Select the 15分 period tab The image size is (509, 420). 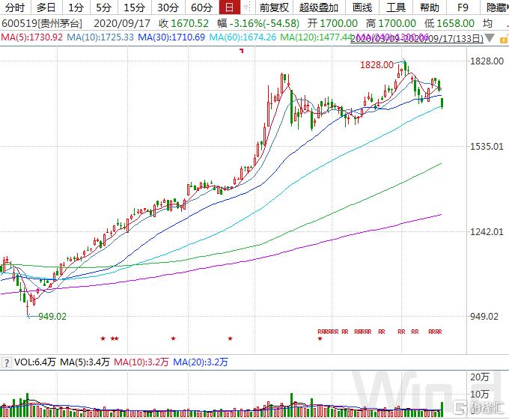click(x=134, y=7)
